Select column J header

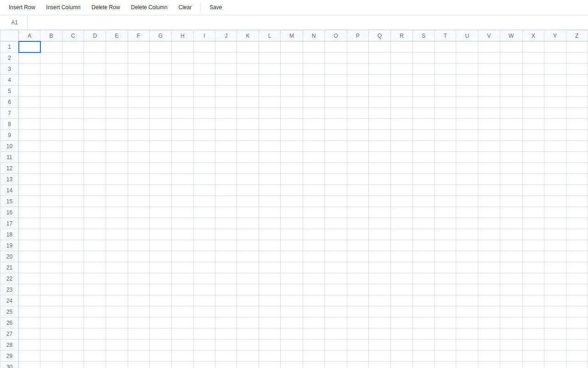coord(226,36)
